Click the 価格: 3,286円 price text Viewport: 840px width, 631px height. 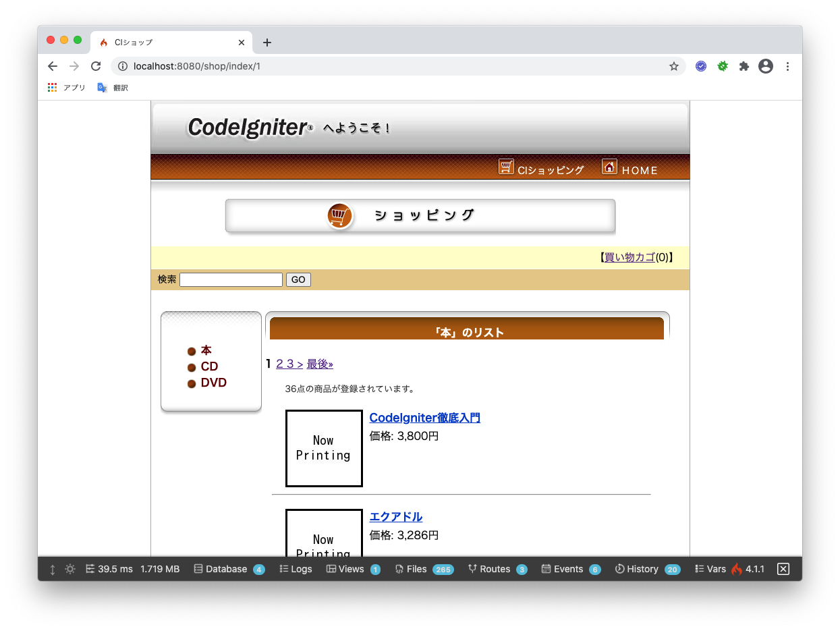(404, 535)
